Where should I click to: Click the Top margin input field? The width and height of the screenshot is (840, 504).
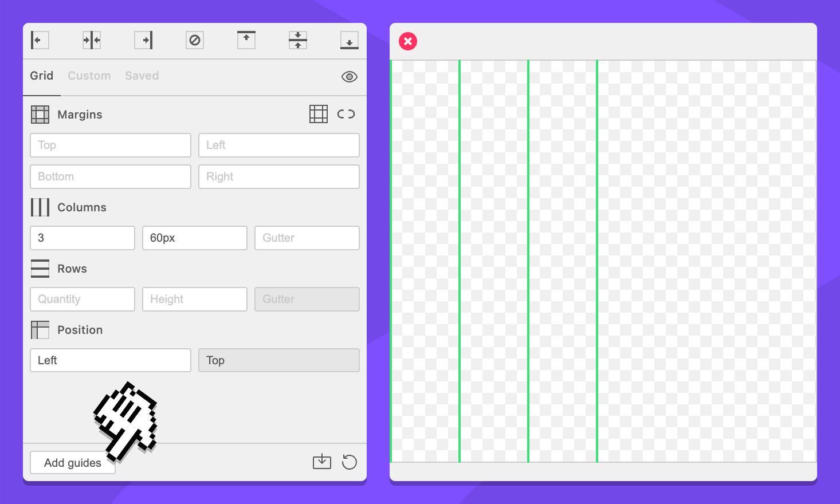[x=111, y=145]
